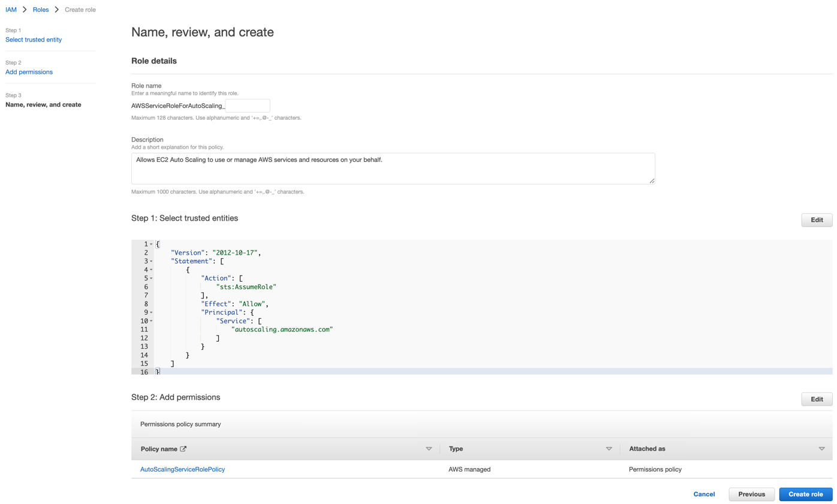Click the AWS managed type cell
The image size is (837, 504).
[x=469, y=469]
